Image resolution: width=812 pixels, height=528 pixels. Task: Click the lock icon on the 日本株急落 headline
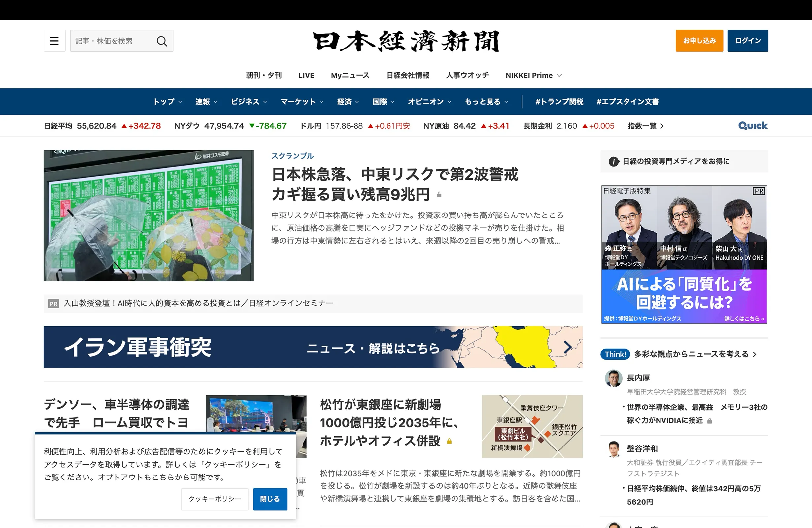click(439, 195)
